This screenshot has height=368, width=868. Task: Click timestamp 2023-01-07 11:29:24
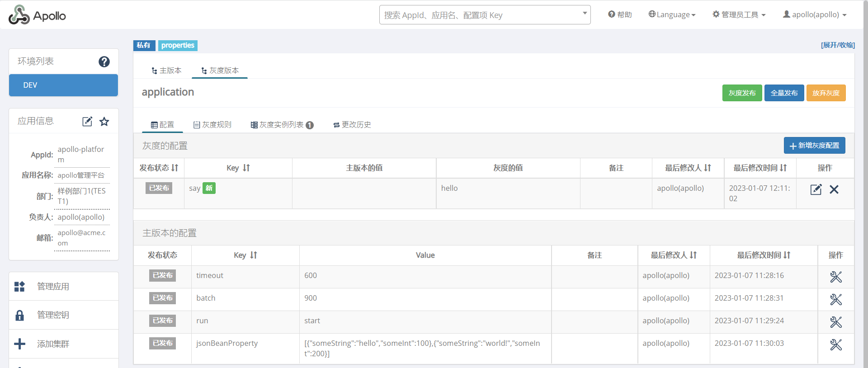coord(749,321)
